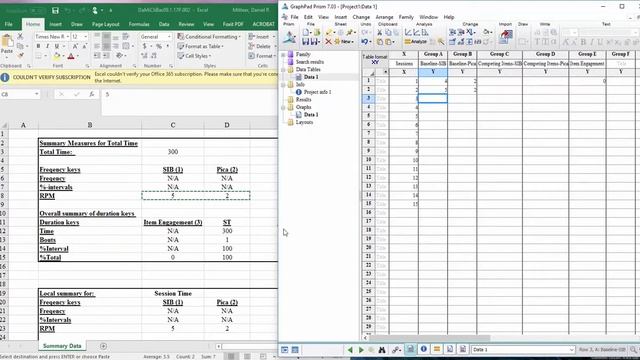The width and height of the screenshot is (640, 360).
Task: Click the Insert Function fx icon
Action: pyautogui.click(x=92, y=94)
